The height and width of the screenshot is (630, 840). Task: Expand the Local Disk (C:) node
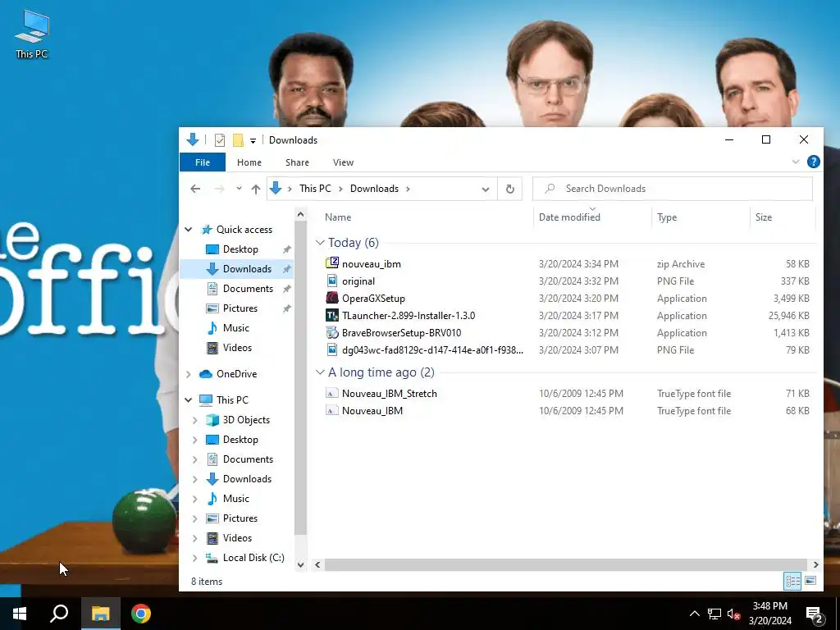[x=195, y=558]
